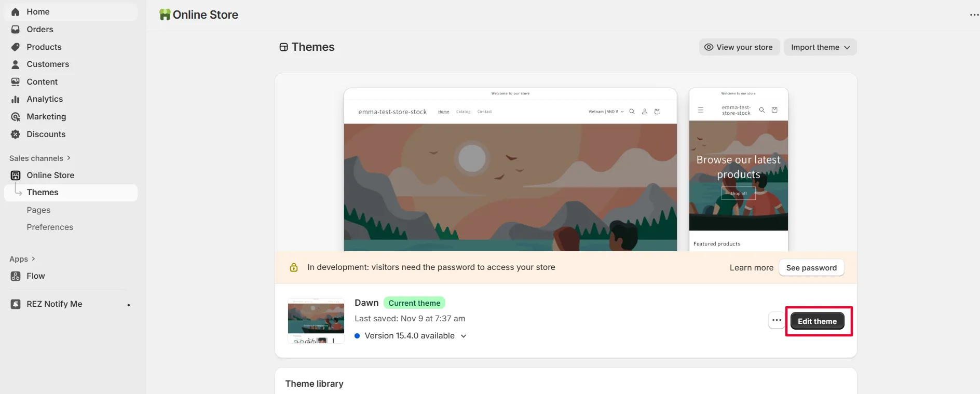Click the Online Store channel icon
The image size is (980, 394).
(16, 175)
